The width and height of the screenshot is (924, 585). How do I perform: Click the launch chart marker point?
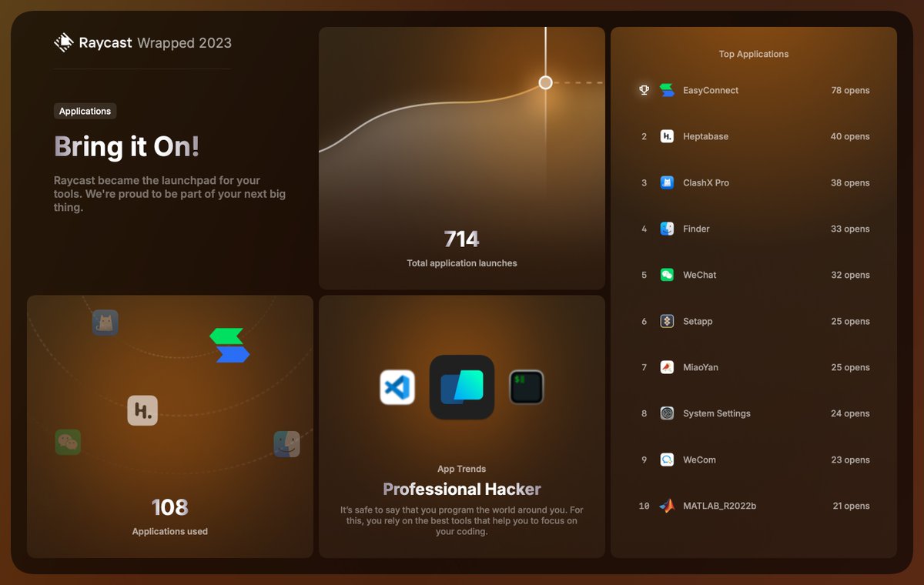coord(545,82)
